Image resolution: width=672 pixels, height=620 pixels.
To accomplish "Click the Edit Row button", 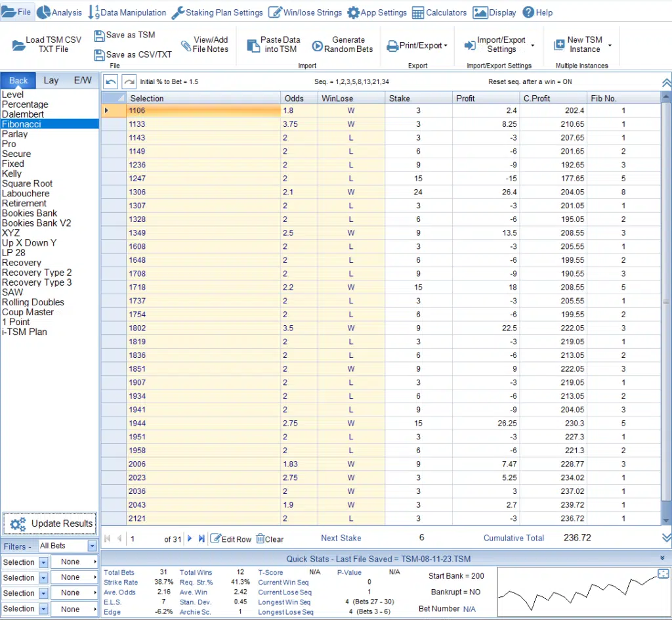I will (x=230, y=539).
